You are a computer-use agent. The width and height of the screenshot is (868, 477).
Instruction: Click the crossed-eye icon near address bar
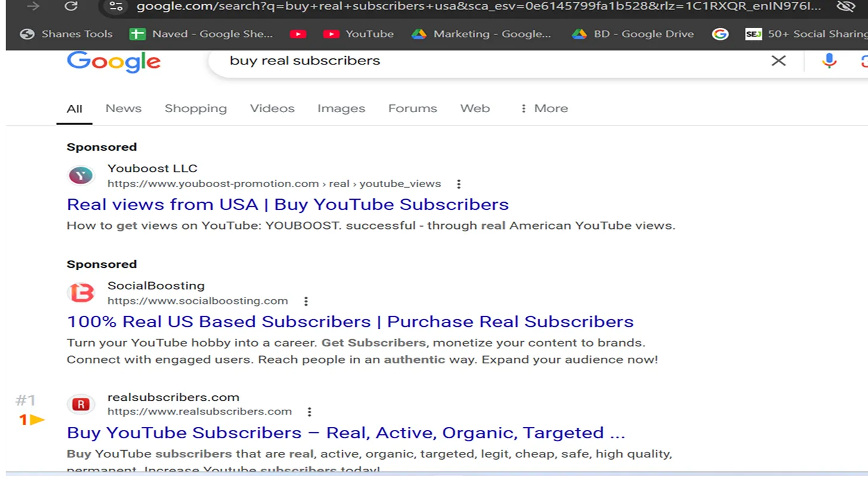click(846, 7)
